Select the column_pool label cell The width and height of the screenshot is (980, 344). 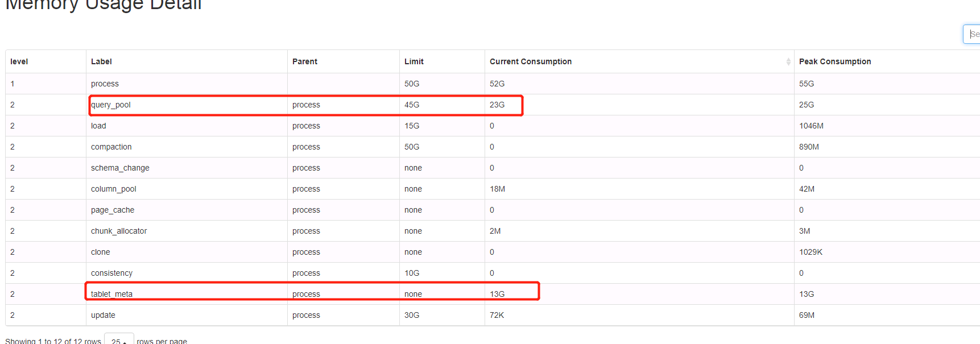pyautogui.click(x=113, y=189)
